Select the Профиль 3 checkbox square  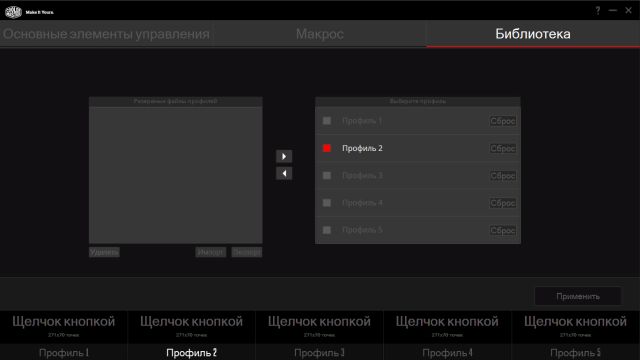tap(327, 176)
